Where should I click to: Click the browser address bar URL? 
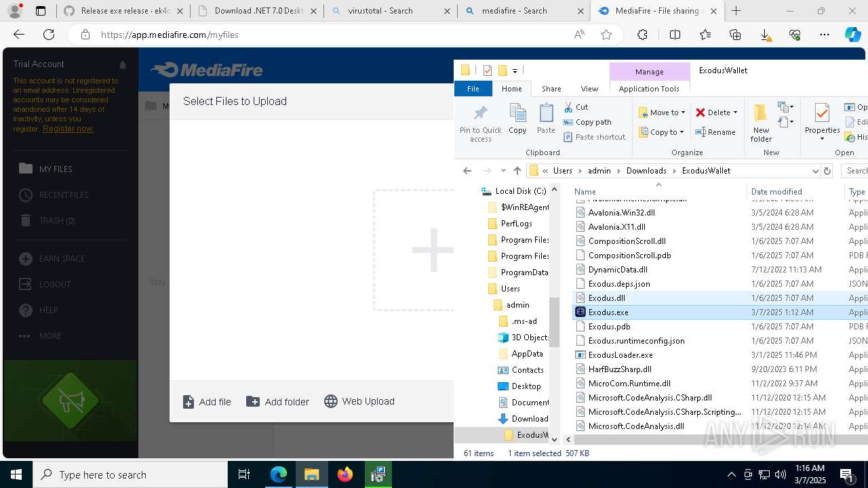(x=170, y=35)
